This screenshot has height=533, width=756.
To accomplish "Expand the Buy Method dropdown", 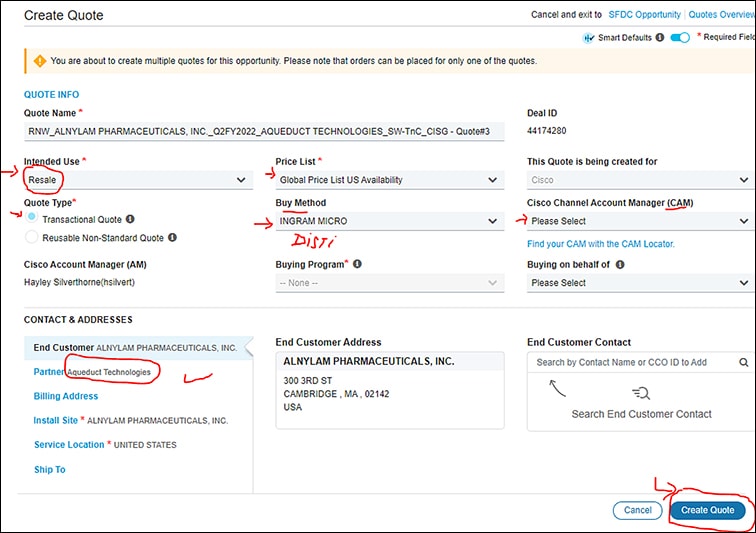I will point(388,221).
